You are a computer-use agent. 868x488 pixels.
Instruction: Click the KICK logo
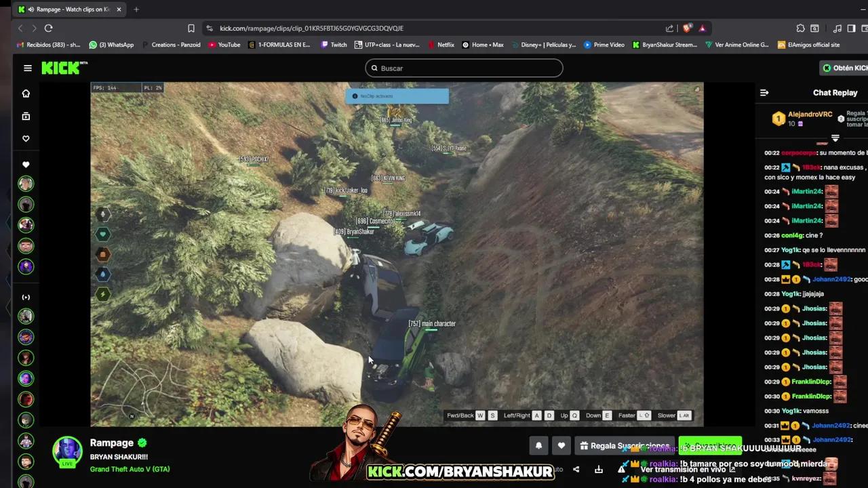tap(64, 68)
